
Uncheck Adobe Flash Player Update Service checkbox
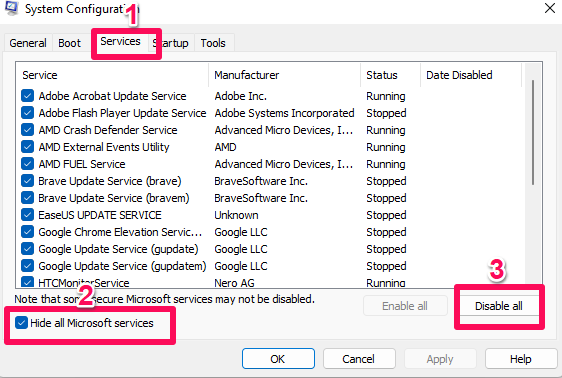pos(28,113)
